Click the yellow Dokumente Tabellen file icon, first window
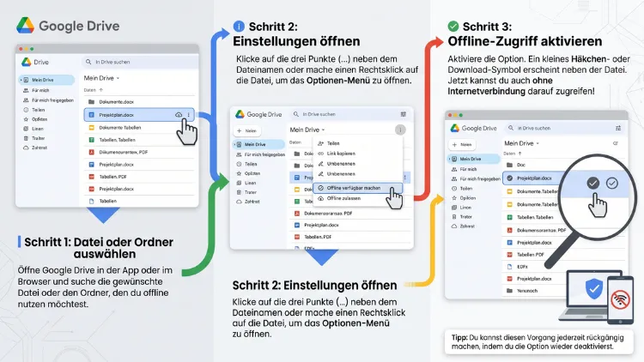This screenshot has height=362, width=644. tap(92, 128)
